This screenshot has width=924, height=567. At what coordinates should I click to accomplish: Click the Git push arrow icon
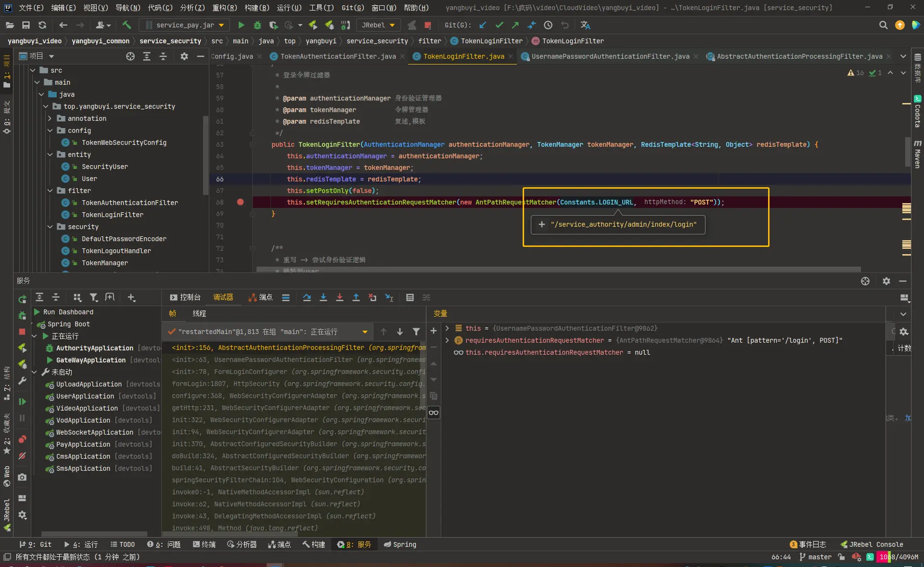pos(515,25)
